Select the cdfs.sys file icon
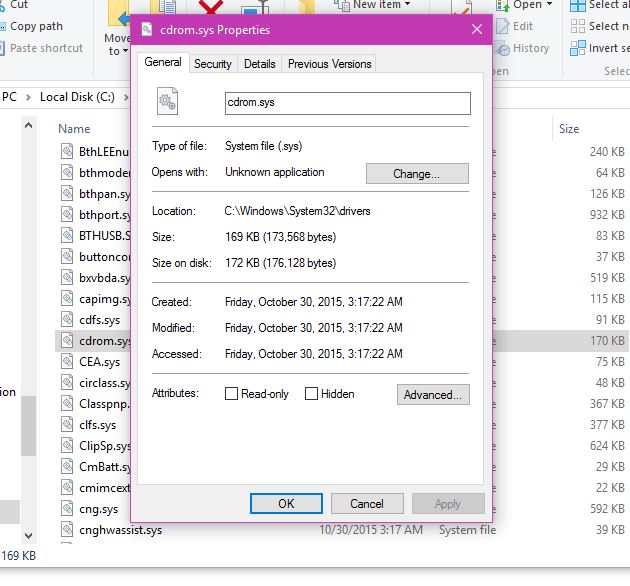The height and width of the screenshot is (586, 630). pos(67,319)
